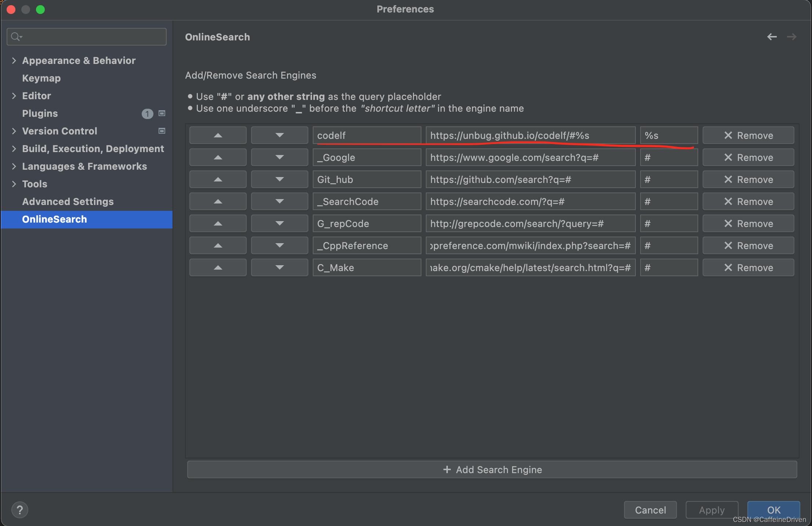This screenshot has height=526, width=812.
Task: Click the search magnifier icon
Action: [16, 37]
